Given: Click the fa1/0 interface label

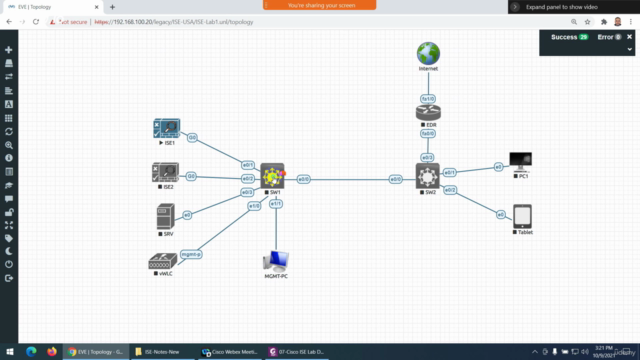Looking at the screenshot, I should (x=428, y=99).
